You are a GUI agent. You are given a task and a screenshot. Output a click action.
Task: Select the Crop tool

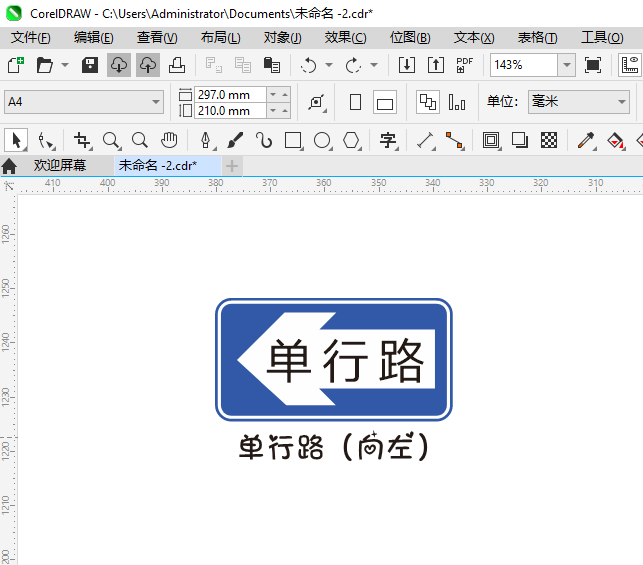82,140
